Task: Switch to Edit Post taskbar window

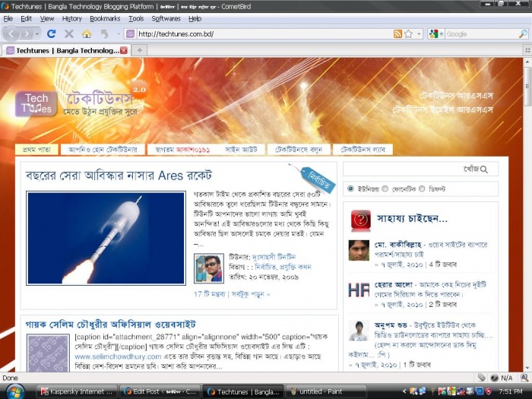Action: pyautogui.click(x=160, y=391)
